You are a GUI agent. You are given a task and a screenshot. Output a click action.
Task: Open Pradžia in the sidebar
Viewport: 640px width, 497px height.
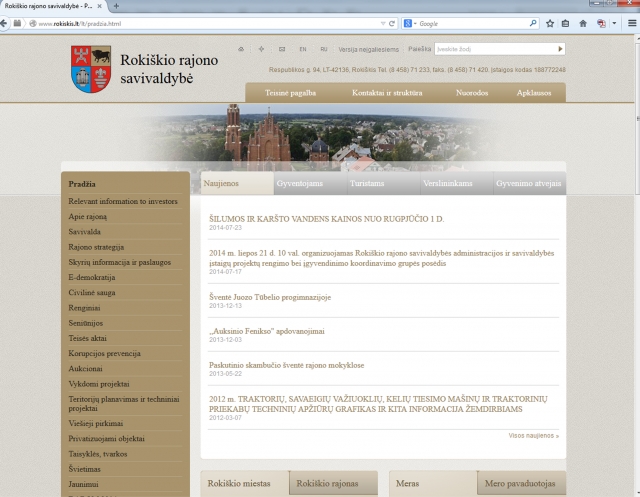[82, 184]
